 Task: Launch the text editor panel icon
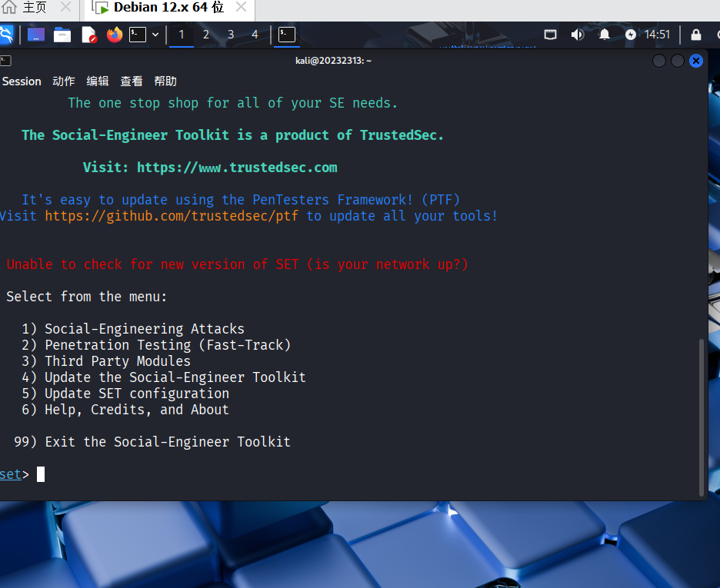(88, 35)
